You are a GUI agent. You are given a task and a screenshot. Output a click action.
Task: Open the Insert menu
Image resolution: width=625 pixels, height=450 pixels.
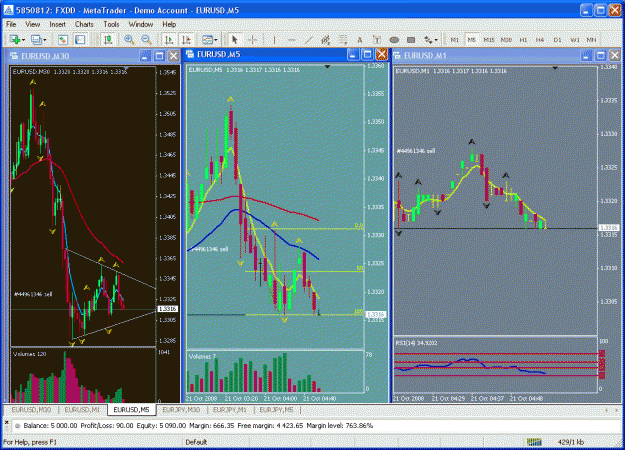[57, 24]
